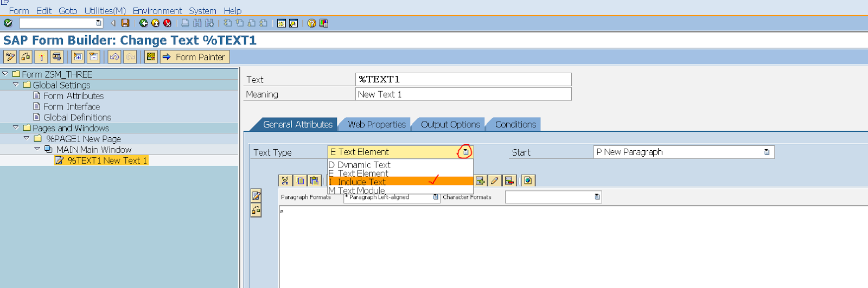Select Global Definitions in the tree
The image size is (868, 288).
[77, 117]
